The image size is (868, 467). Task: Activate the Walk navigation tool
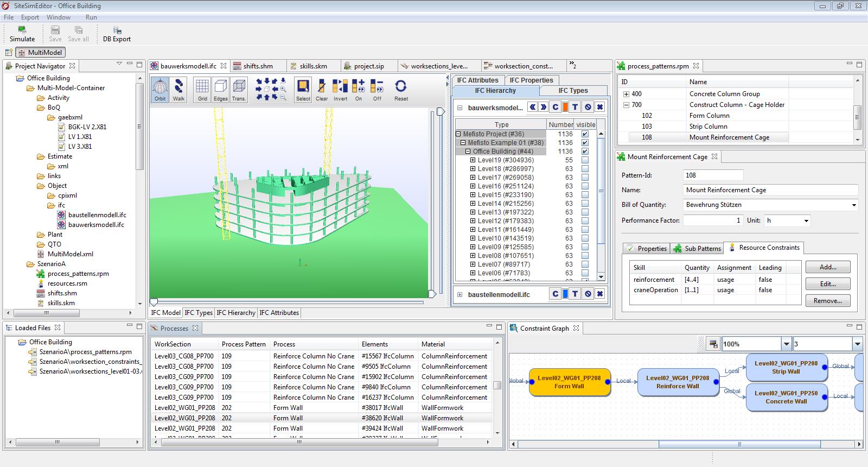click(178, 90)
